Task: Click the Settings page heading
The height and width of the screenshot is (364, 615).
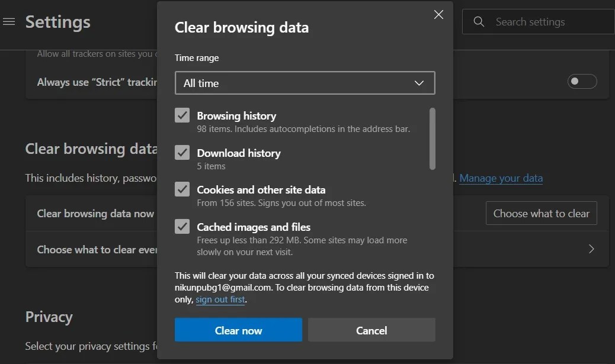Action: 57,22
